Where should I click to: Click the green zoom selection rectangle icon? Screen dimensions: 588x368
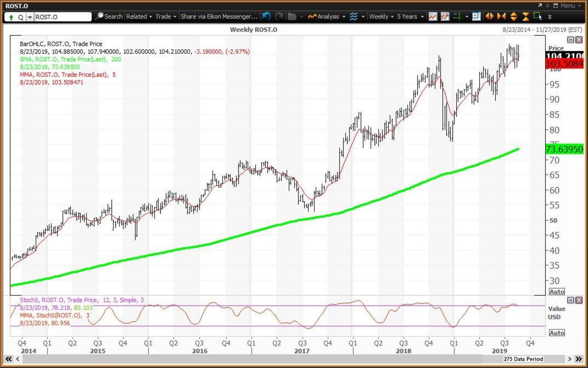[538, 16]
